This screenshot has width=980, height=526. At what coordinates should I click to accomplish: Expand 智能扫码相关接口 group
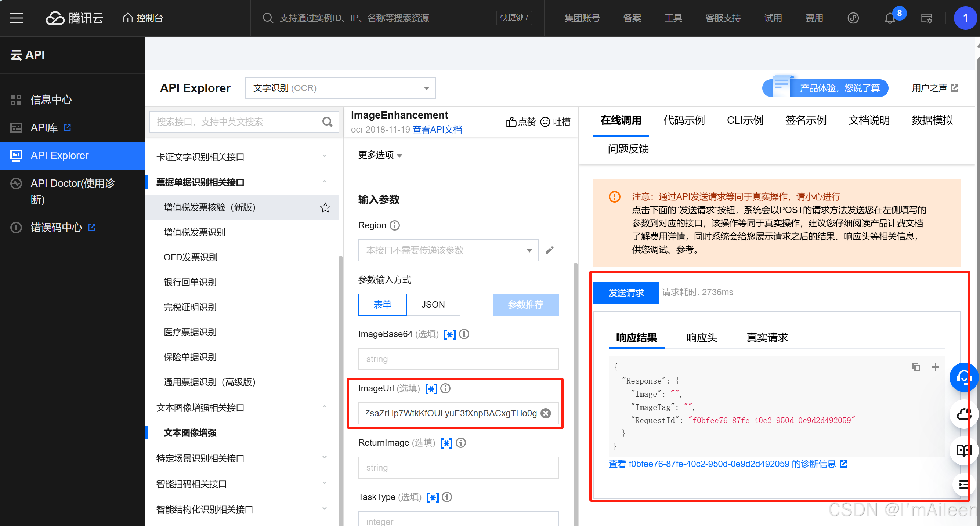[242, 484]
